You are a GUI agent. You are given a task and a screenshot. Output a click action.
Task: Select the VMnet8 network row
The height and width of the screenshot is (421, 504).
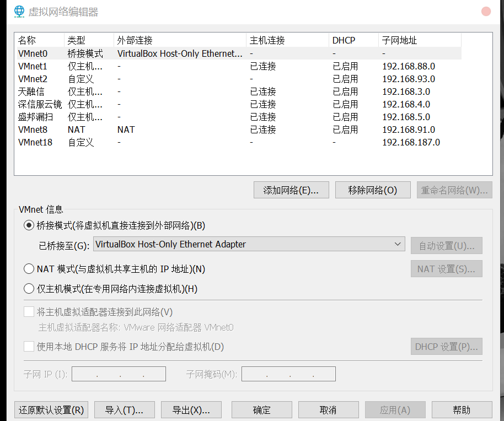pos(239,129)
